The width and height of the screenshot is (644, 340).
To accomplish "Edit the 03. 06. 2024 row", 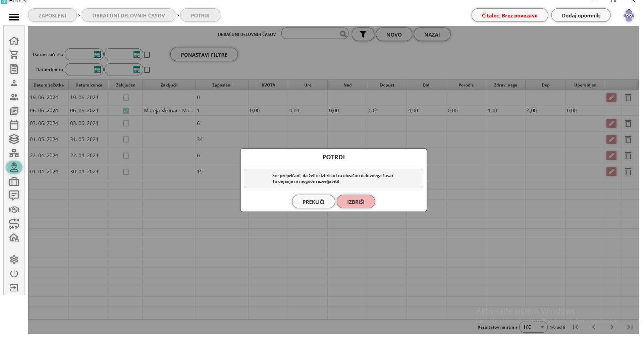I will (x=611, y=123).
